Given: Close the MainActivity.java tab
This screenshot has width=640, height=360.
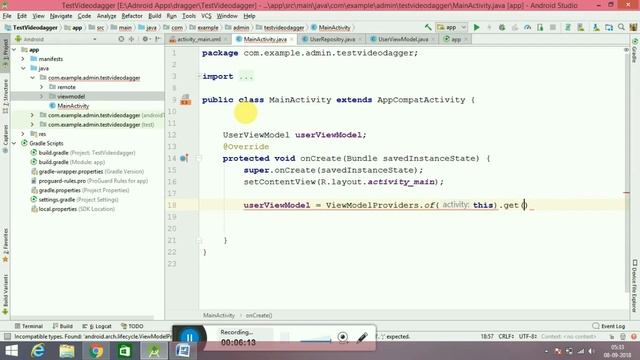Looking at the screenshot, I should [x=291, y=40].
